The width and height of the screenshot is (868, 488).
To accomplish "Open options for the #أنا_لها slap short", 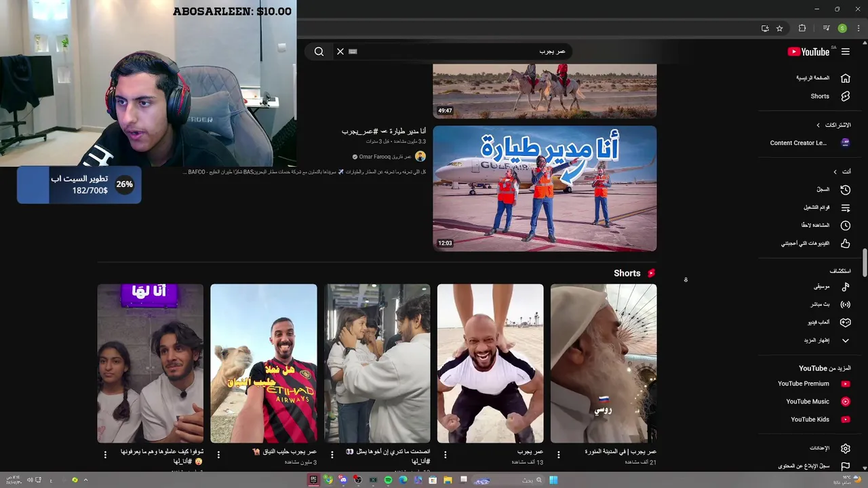I will coord(332,455).
